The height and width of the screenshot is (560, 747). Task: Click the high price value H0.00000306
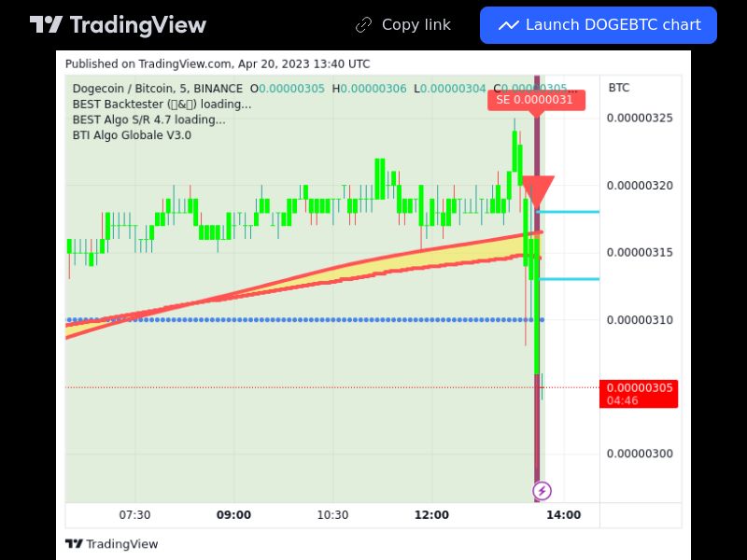[x=369, y=89]
